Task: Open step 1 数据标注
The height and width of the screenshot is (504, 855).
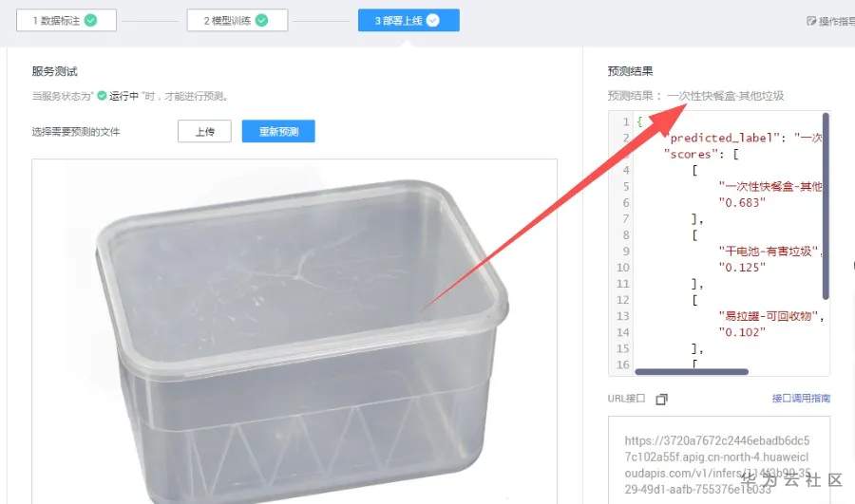Action: [66, 20]
